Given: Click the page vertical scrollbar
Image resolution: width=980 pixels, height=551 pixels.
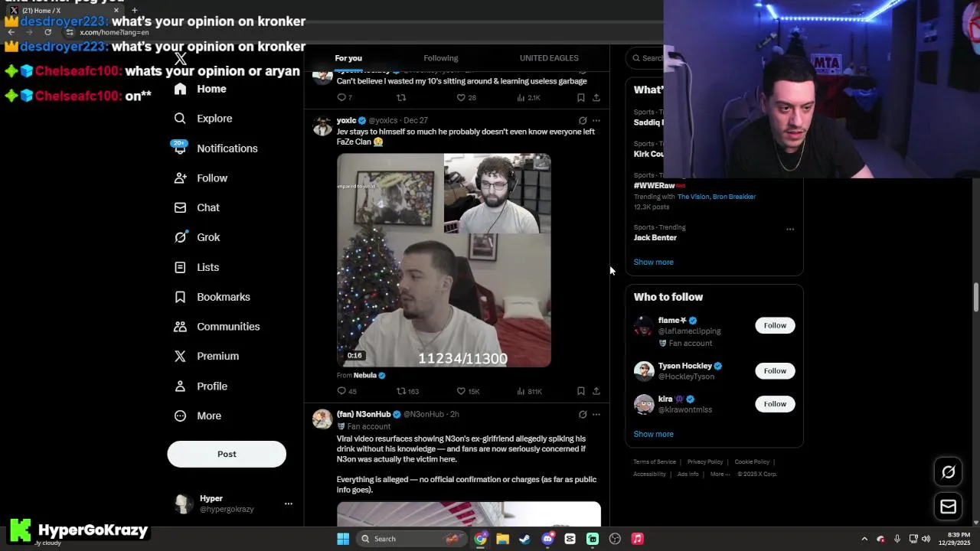Looking at the screenshot, I should pyautogui.click(x=975, y=297).
